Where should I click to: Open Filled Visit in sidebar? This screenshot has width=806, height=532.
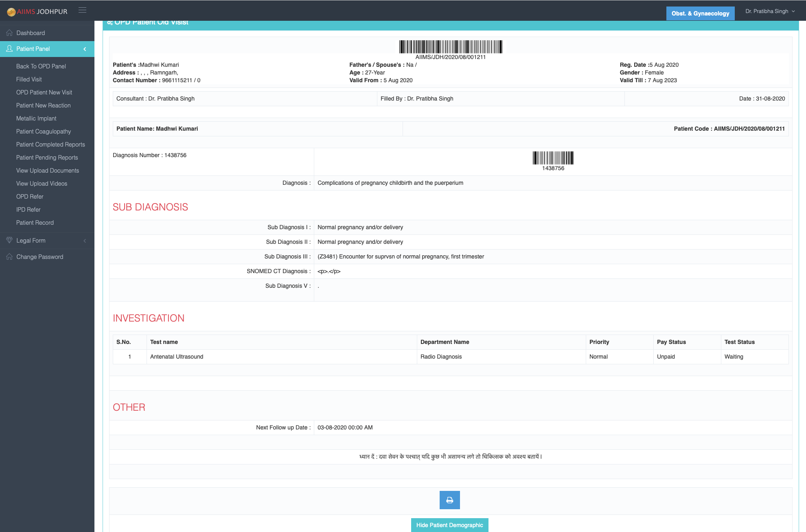click(x=29, y=79)
